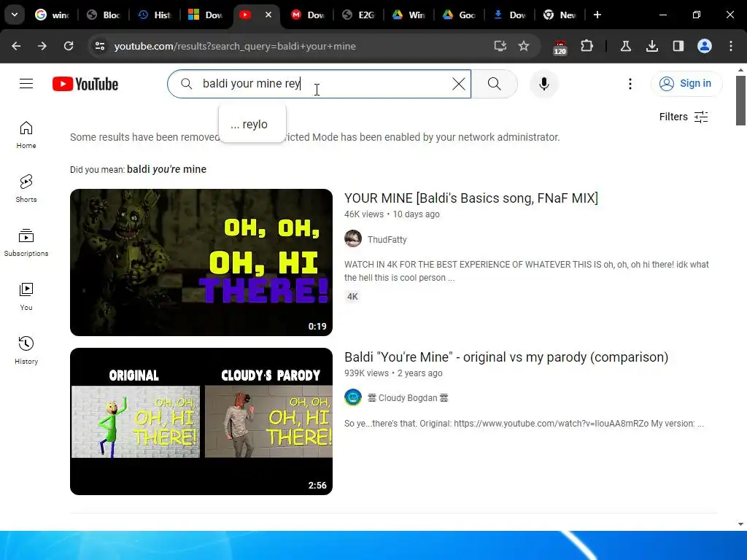Switch to the 'E2G' tab
This screenshot has width=747, height=560.
coord(358,15)
